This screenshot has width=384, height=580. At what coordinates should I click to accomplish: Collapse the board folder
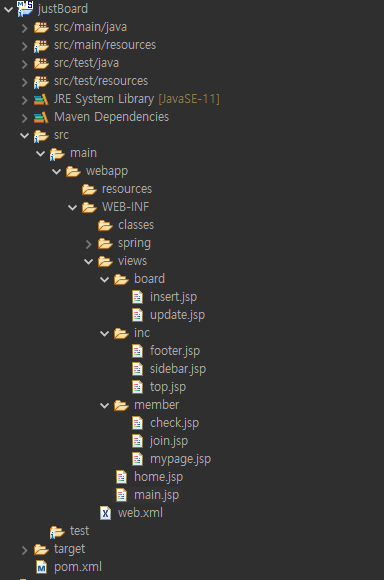(x=105, y=280)
